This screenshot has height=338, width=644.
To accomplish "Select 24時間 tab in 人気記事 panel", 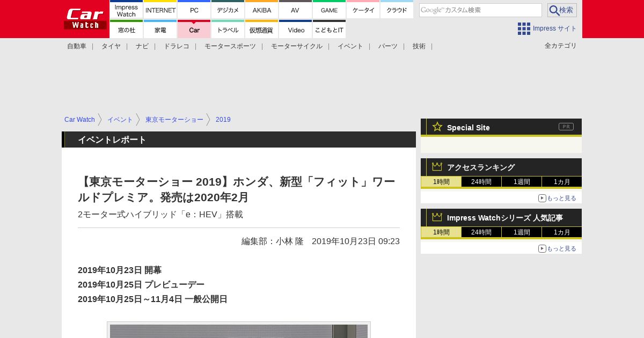I will (x=481, y=232).
